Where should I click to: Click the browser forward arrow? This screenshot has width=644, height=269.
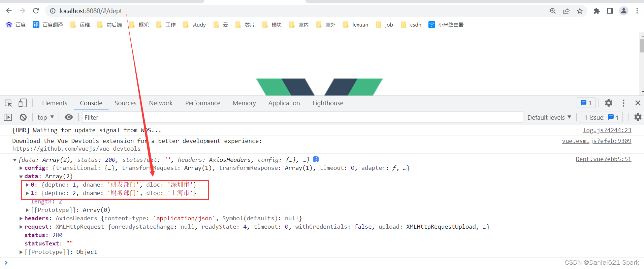click(x=23, y=11)
